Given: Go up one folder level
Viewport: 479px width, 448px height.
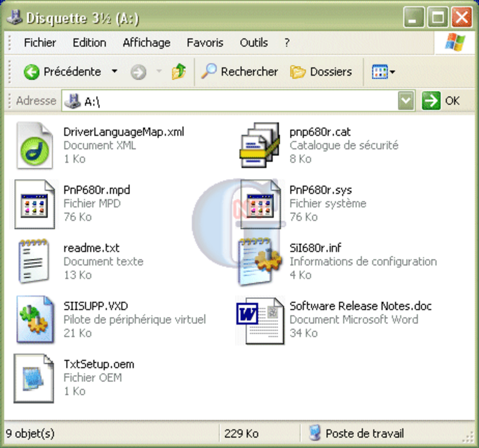Looking at the screenshot, I should click(x=179, y=72).
